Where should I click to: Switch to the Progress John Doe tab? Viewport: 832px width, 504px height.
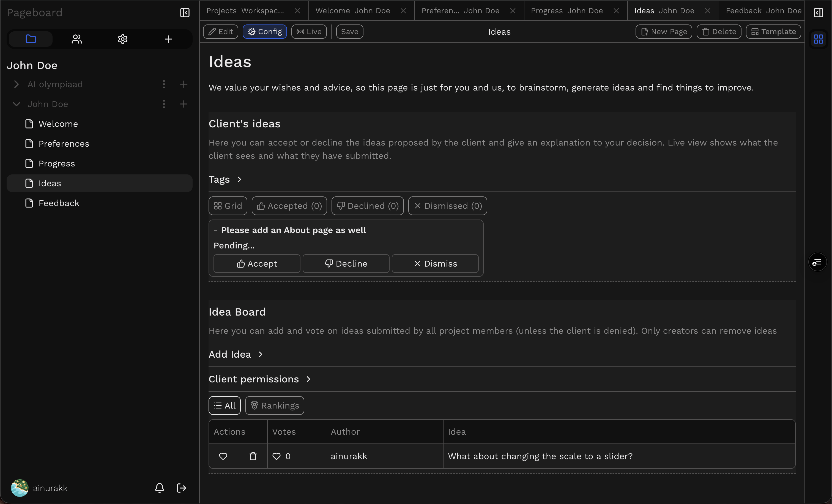coord(566,11)
